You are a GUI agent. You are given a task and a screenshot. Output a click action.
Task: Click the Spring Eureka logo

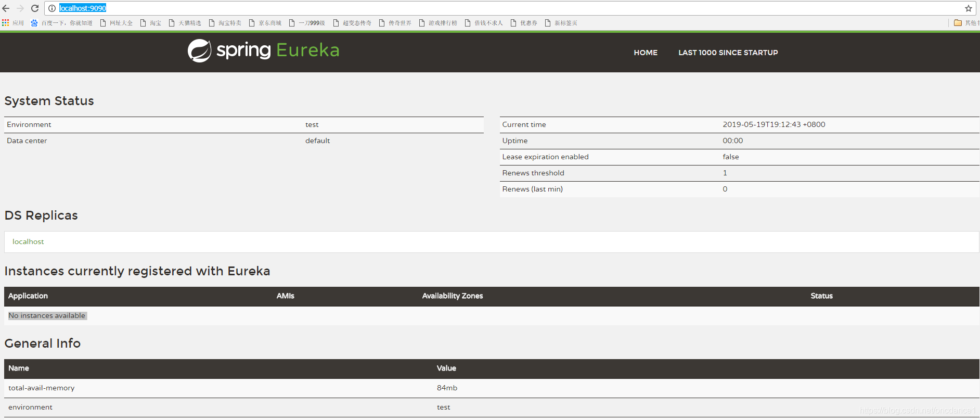264,50
